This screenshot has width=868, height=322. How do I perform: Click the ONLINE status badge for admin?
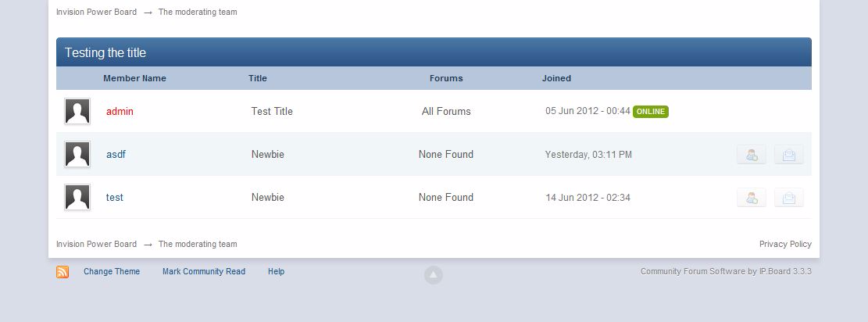point(650,112)
